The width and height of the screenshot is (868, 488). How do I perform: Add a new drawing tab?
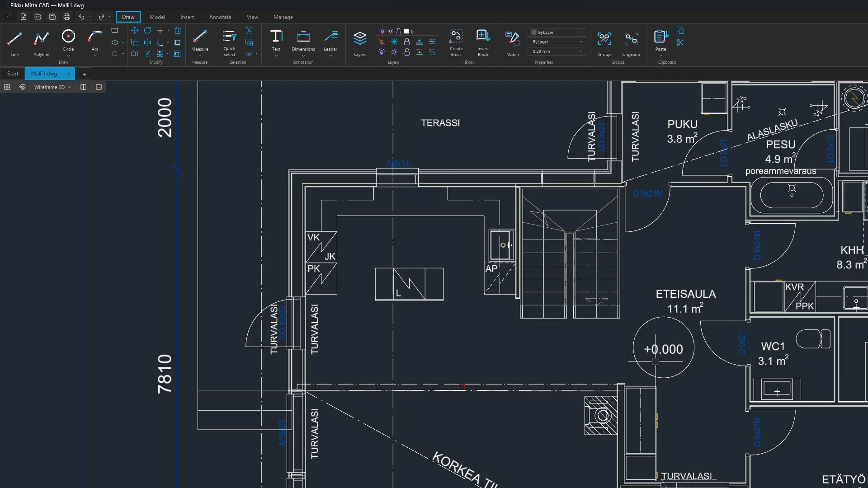click(85, 74)
